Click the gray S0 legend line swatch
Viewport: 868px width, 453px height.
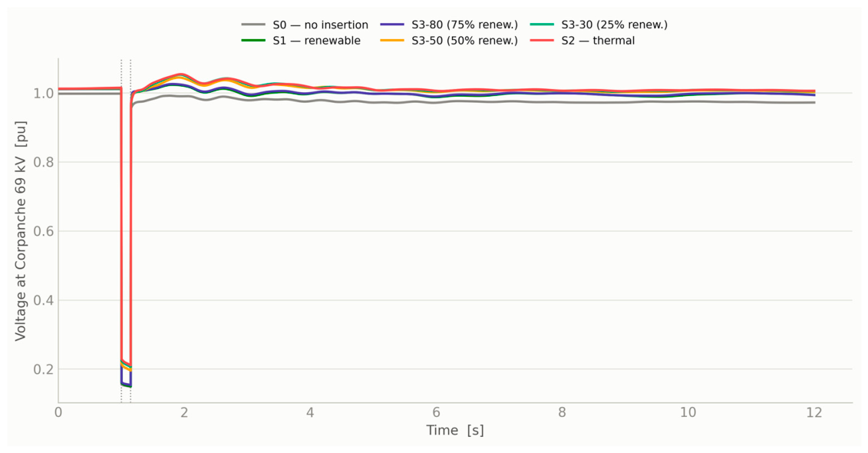pyautogui.click(x=253, y=25)
